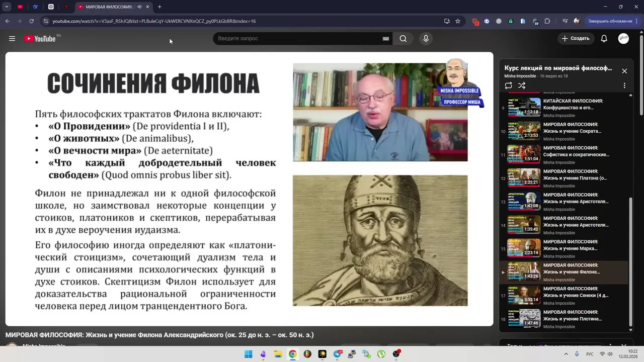The height and width of the screenshot is (362, 644).
Task: Play video 10 about Сократа
Action: pyautogui.click(x=563, y=131)
